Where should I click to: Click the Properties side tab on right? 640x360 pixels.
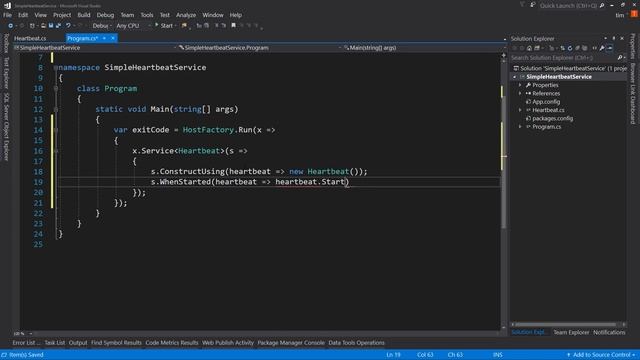click(x=633, y=46)
